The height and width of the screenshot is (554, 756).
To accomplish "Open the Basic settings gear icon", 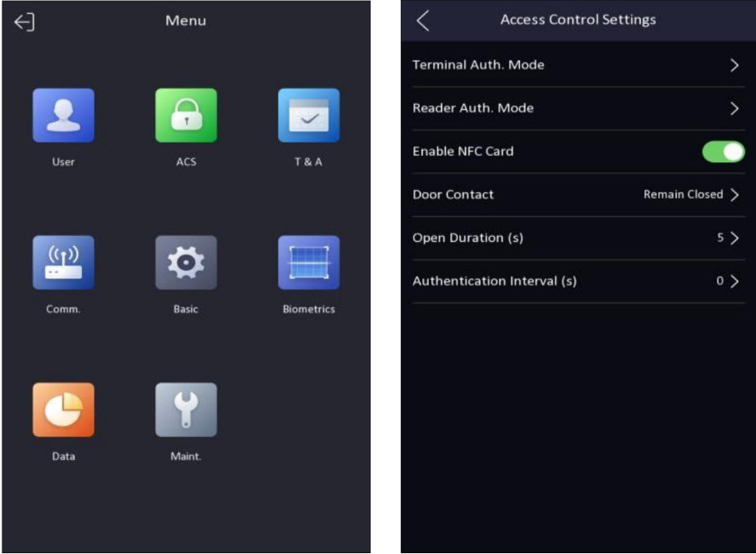I will pyautogui.click(x=186, y=262).
